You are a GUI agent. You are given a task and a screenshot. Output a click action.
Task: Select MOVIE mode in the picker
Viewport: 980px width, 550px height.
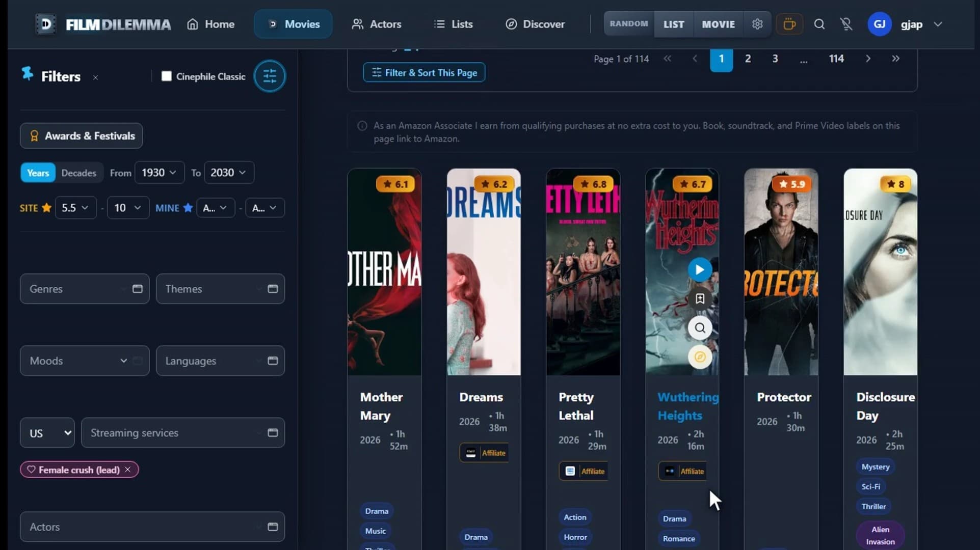(719, 24)
